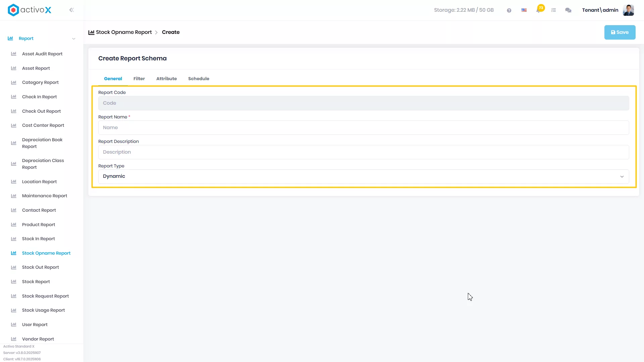Open User Report in sidebar
644x362 pixels.
pyautogui.click(x=35, y=325)
